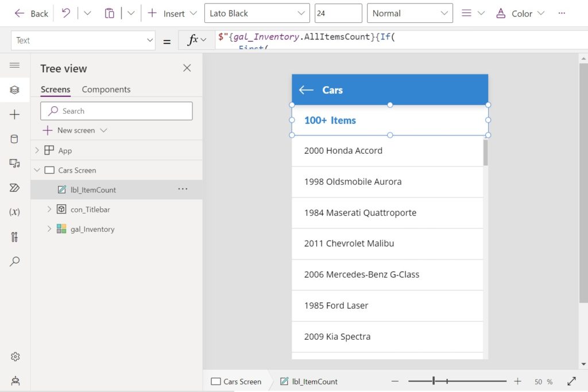Select the 1985 Ford Laser row
Screen dimensions: 588x392
(x=388, y=306)
